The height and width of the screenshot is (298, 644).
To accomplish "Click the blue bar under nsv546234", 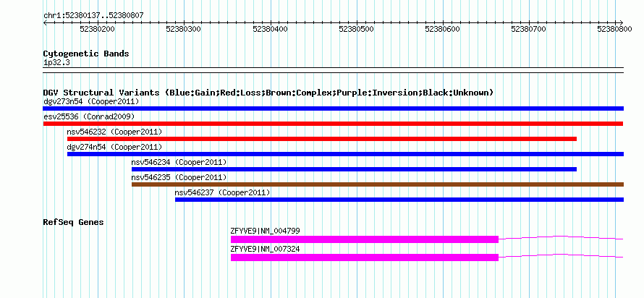I will pyautogui.click(x=354, y=169).
